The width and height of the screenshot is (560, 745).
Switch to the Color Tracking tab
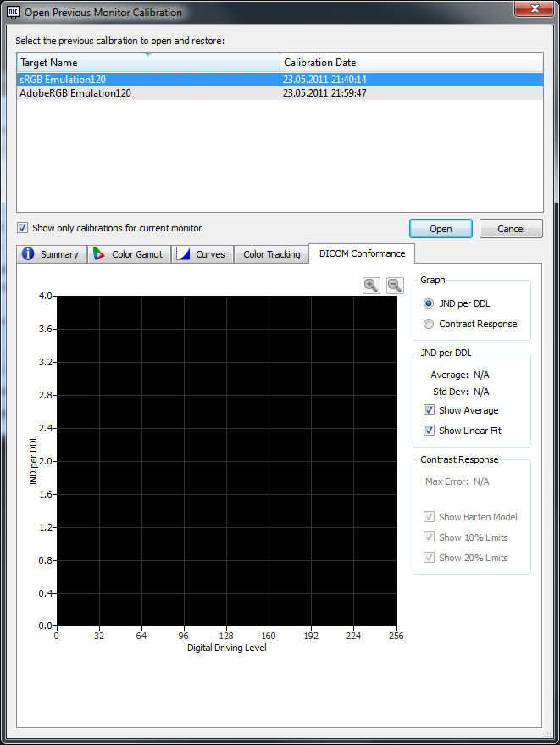tap(271, 254)
